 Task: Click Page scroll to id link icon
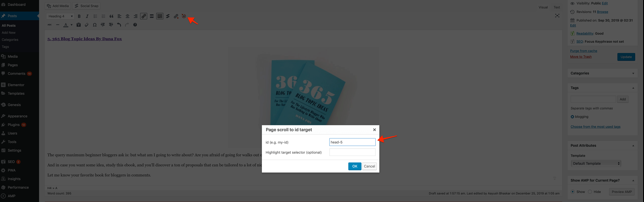[x=176, y=16]
